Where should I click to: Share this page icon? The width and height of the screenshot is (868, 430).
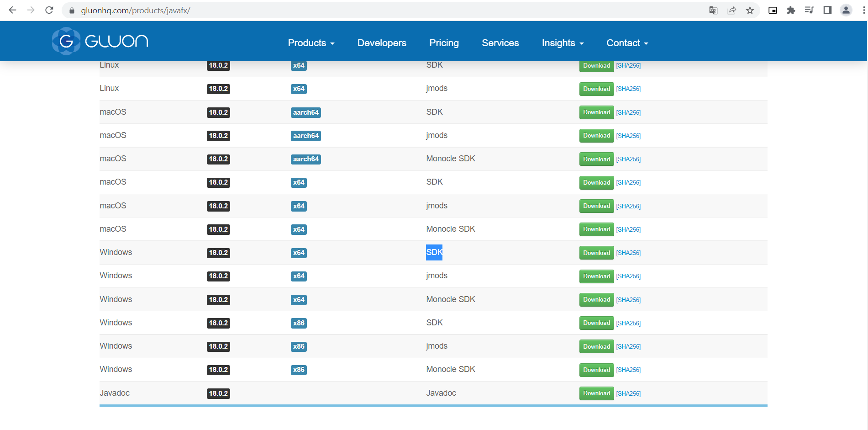731,11
